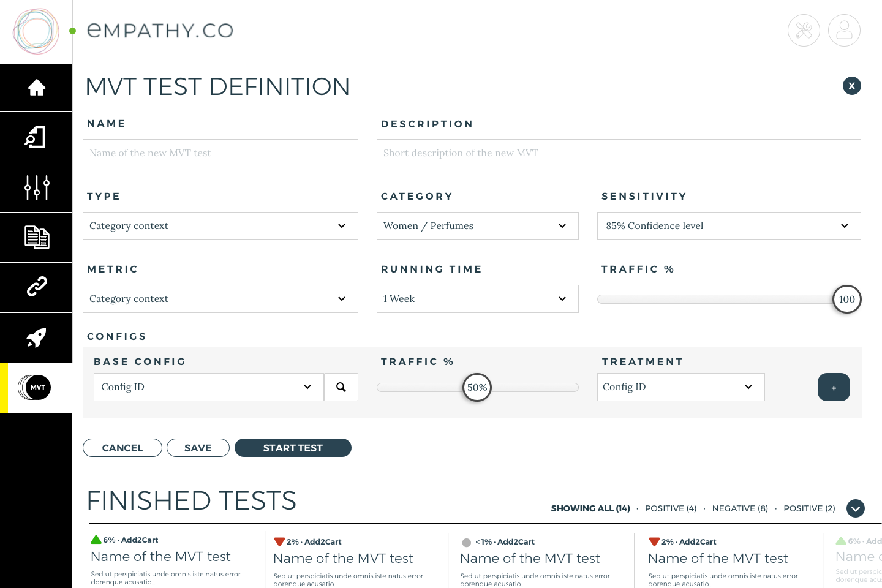This screenshot has height=588, width=882.
Task: Open the 85% Confidence level dropdown
Action: pyautogui.click(x=728, y=226)
